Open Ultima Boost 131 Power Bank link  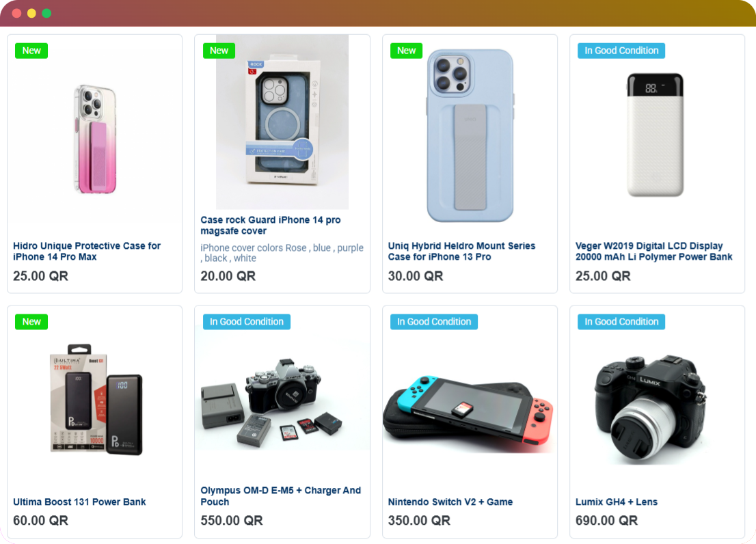[x=79, y=502]
